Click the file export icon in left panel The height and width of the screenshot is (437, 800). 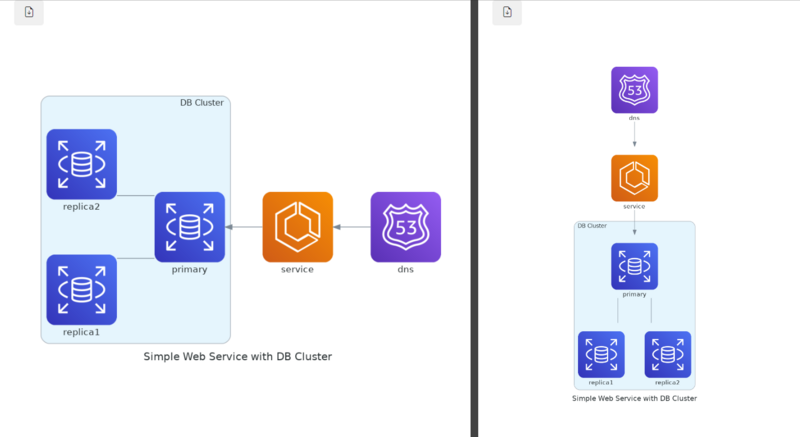[x=29, y=12]
